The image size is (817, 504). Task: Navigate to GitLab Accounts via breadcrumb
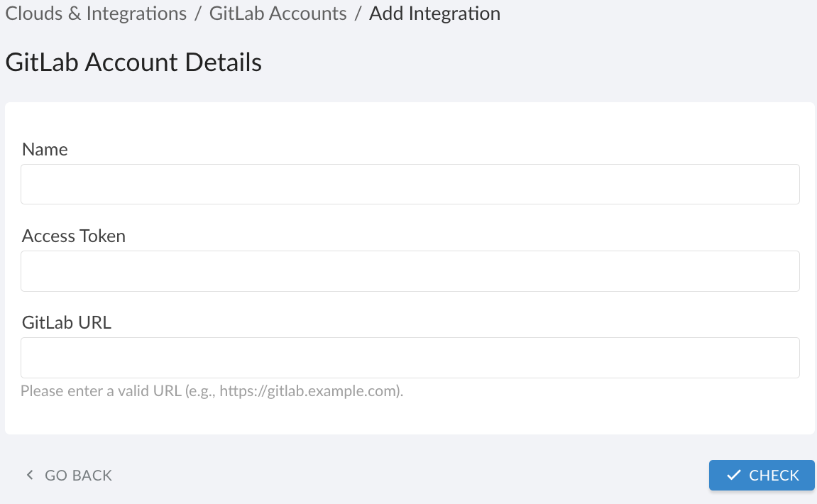pyautogui.click(x=278, y=13)
